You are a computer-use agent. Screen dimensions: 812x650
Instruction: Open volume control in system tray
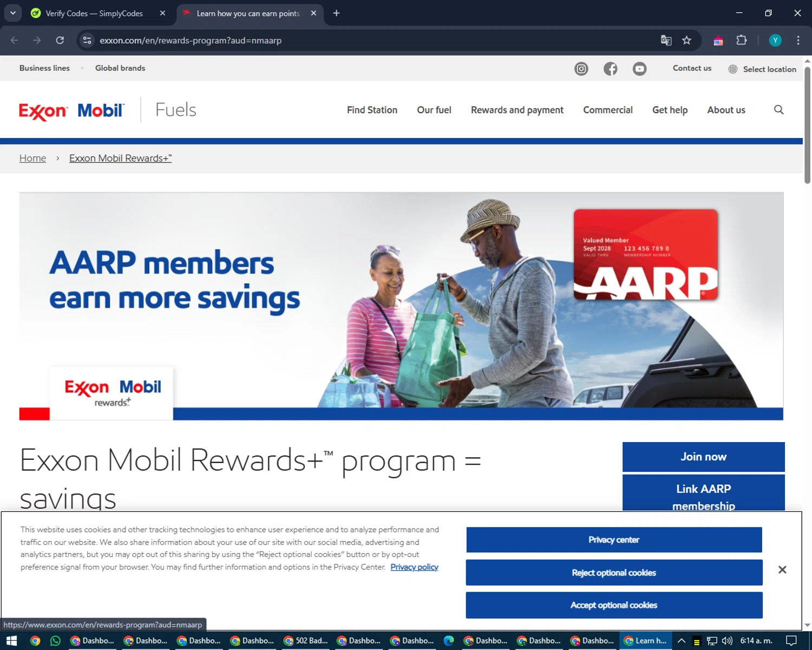click(727, 640)
